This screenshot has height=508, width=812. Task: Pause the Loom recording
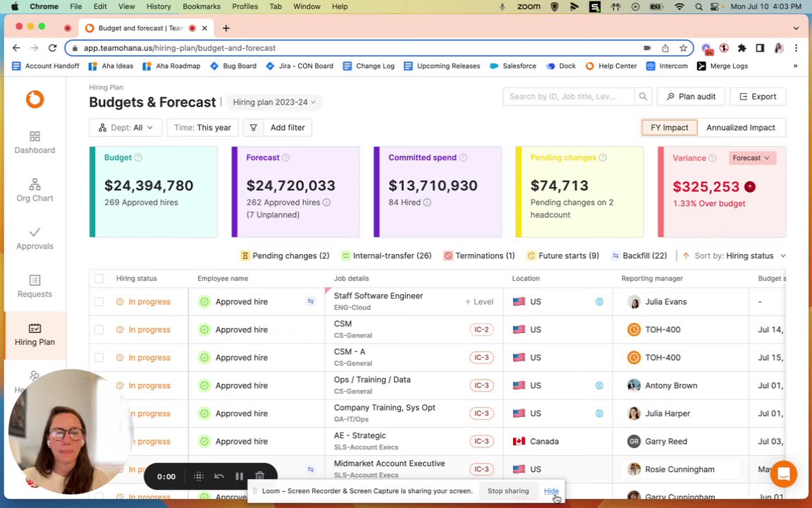click(239, 476)
